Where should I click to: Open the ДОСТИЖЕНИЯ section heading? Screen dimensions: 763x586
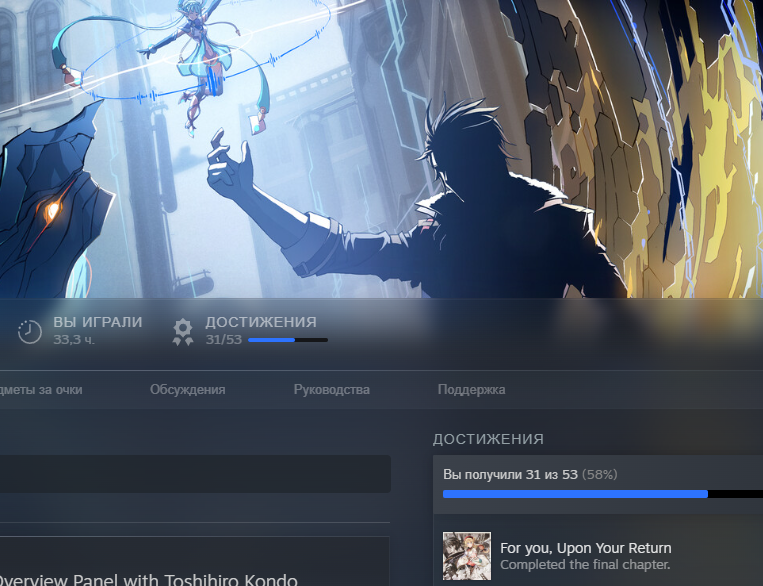488,439
